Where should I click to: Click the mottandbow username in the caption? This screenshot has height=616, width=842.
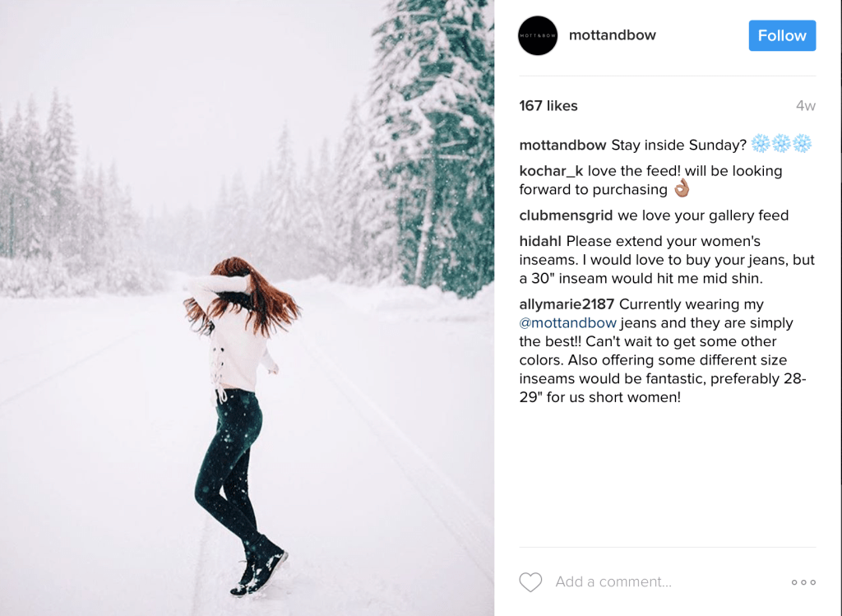562,146
